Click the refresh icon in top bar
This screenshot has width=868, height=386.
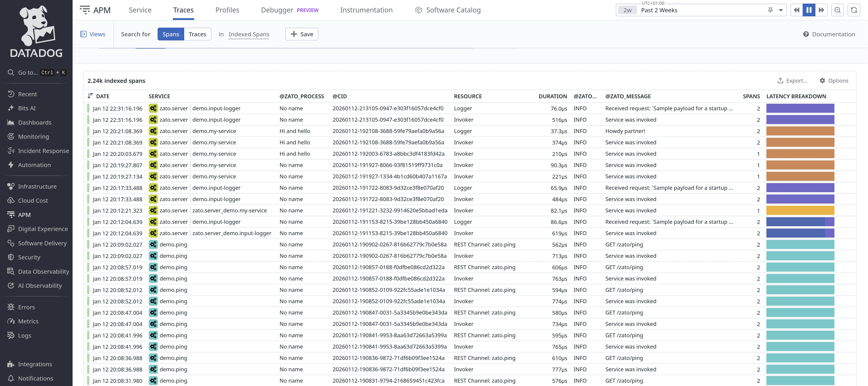coord(853,10)
